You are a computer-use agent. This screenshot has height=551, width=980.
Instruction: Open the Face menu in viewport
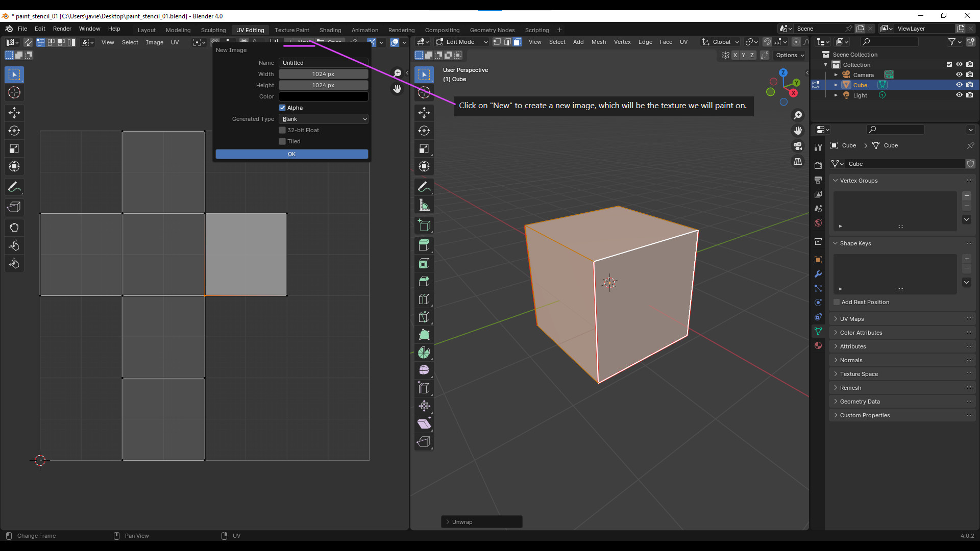(666, 42)
